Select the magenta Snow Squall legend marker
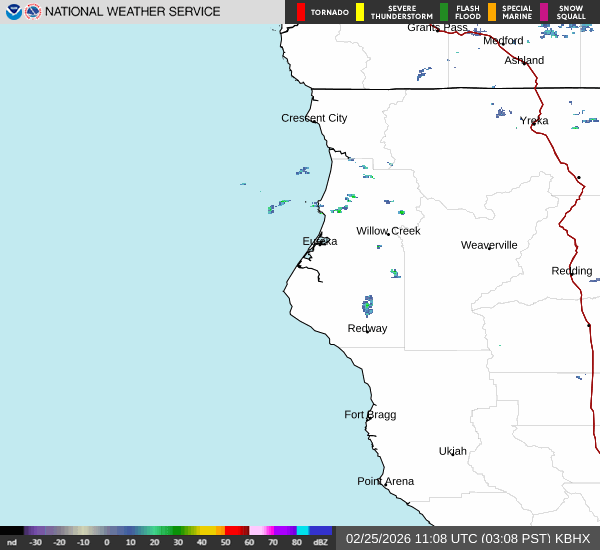This screenshot has width=600, height=550. click(x=544, y=12)
